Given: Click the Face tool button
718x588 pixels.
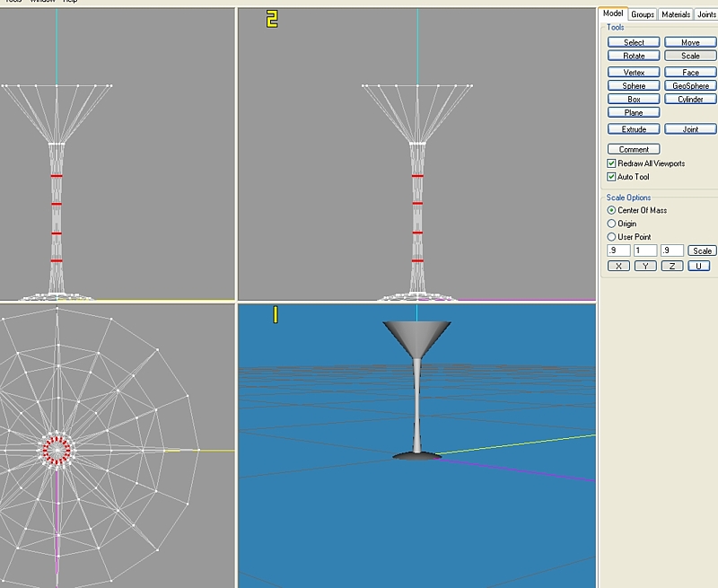Looking at the screenshot, I should (x=689, y=72).
